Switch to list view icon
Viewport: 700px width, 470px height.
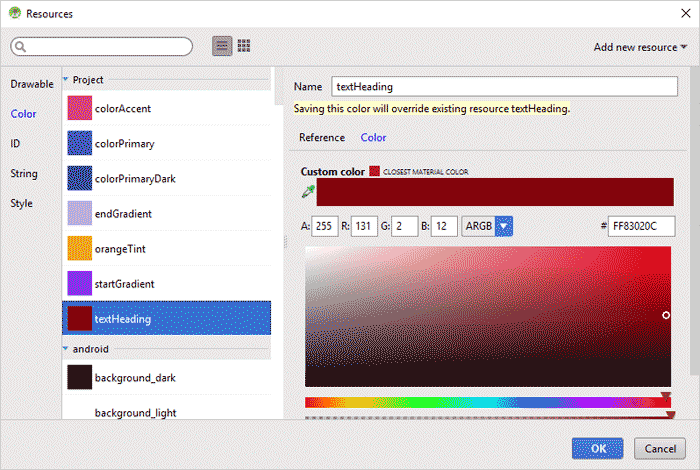(x=222, y=46)
